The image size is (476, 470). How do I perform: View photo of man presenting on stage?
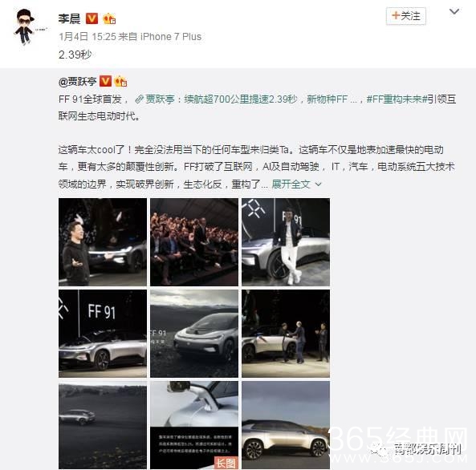point(103,242)
